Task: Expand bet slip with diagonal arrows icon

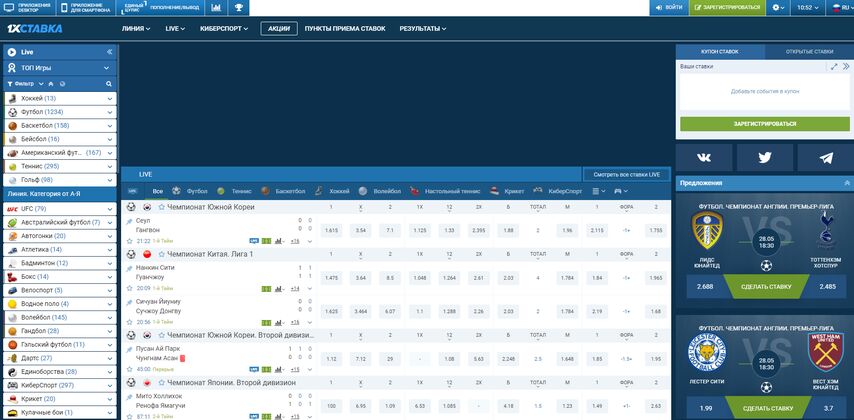Action: 834,66
